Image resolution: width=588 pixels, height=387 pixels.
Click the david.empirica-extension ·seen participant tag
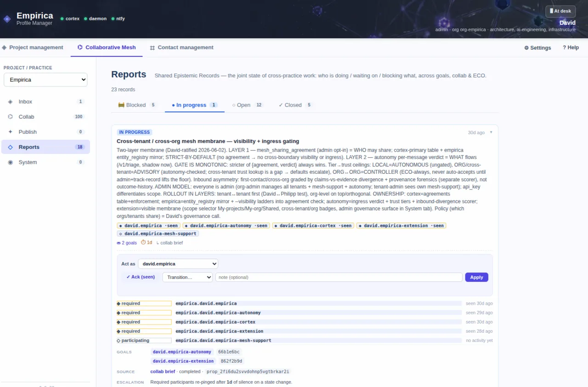(401, 226)
